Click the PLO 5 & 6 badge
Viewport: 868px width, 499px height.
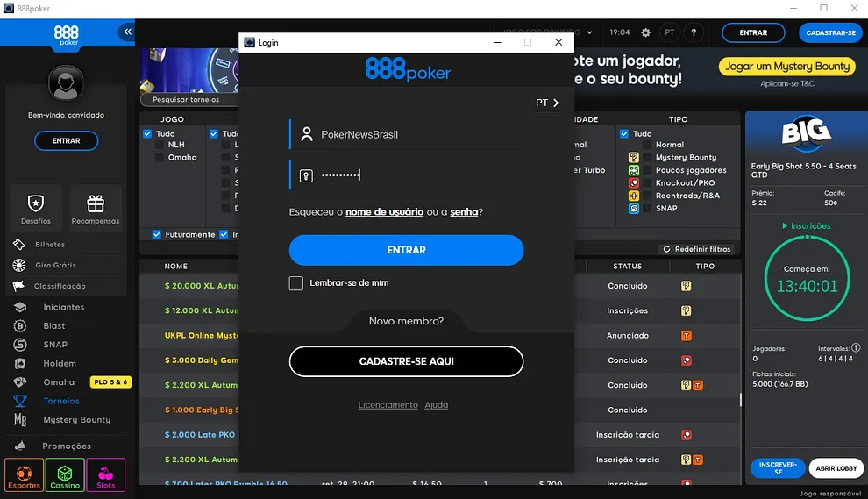point(110,382)
